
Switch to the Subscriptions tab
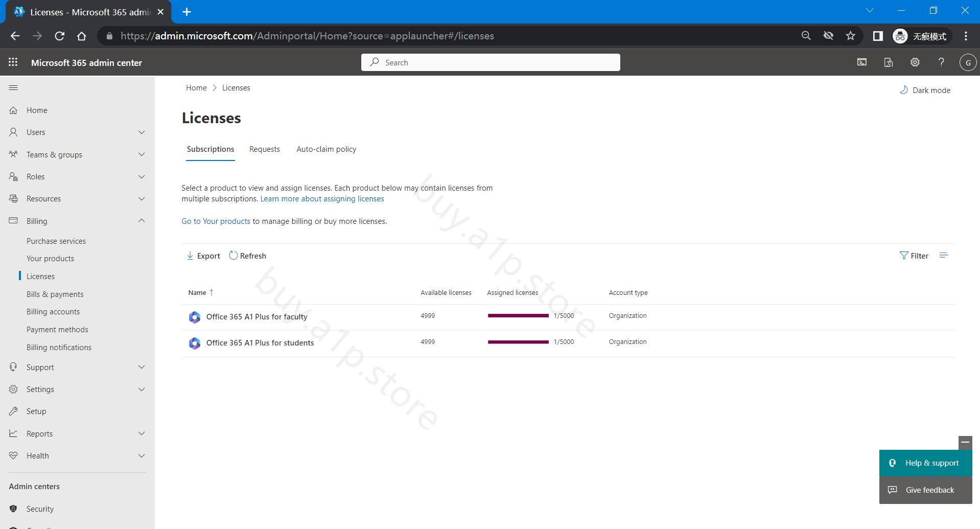click(211, 149)
